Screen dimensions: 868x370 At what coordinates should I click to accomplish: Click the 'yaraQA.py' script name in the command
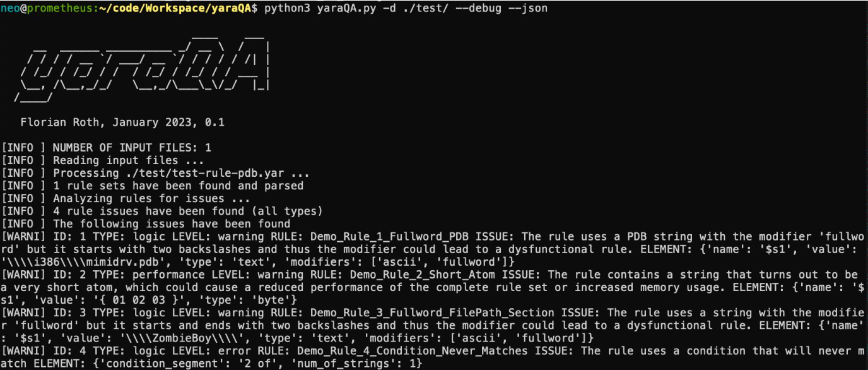pyautogui.click(x=346, y=8)
